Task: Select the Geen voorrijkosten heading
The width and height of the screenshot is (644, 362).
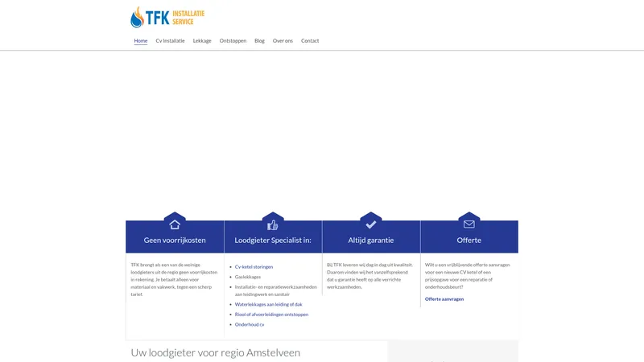Action: pos(175,240)
